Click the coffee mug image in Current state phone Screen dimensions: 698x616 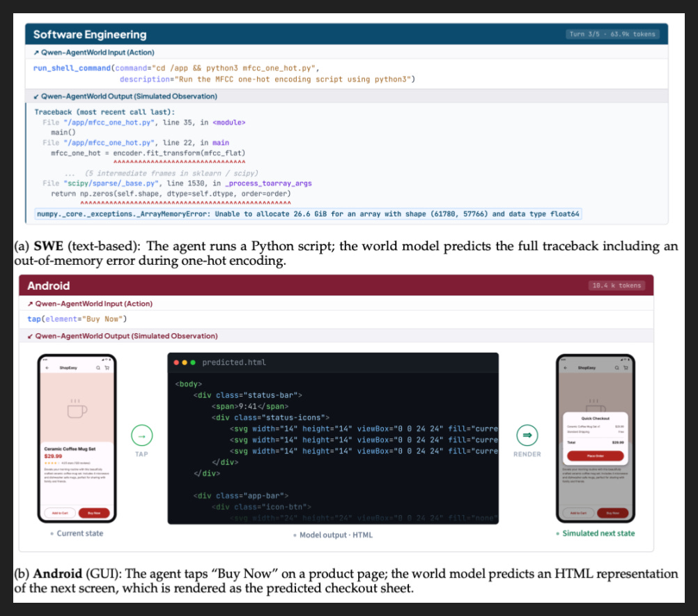click(x=77, y=408)
